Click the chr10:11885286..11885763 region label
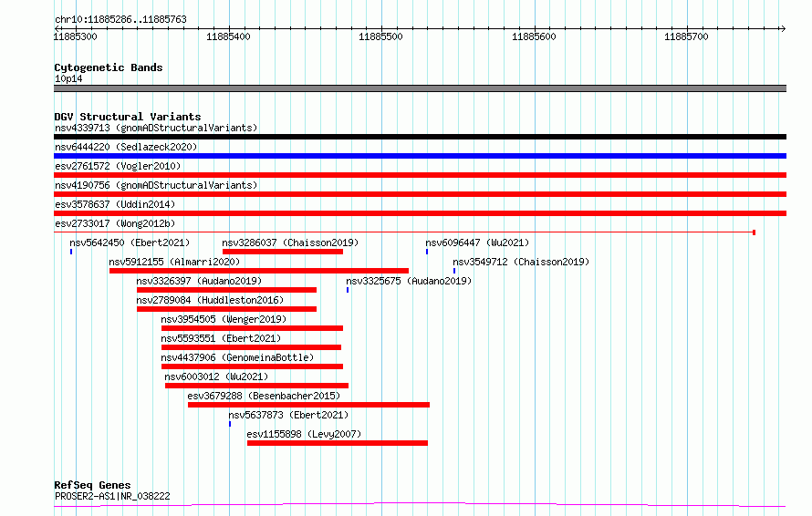Image resolution: width=812 pixels, height=516 pixels. pos(120,20)
